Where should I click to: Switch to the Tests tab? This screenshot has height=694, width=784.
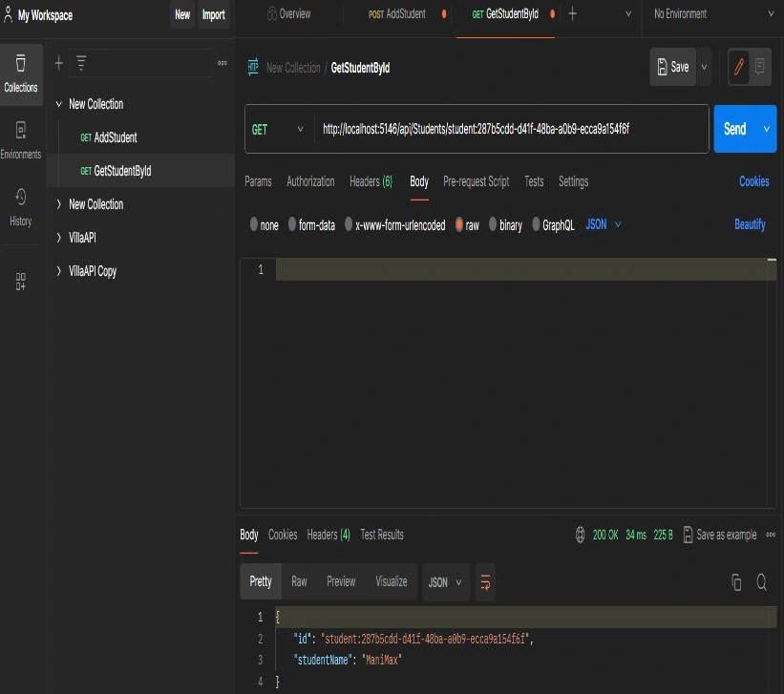point(534,181)
